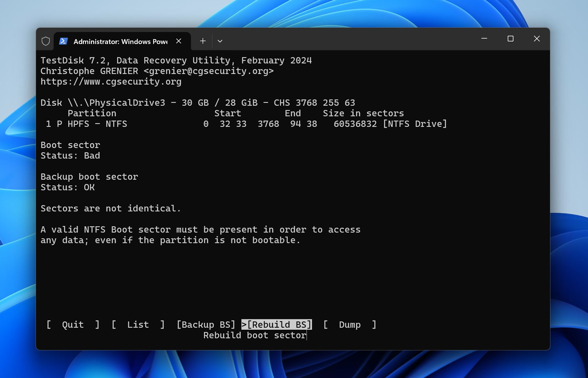This screenshot has width=588, height=378.
Task: Maximize the terminal window
Action: click(x=511, y=39)
